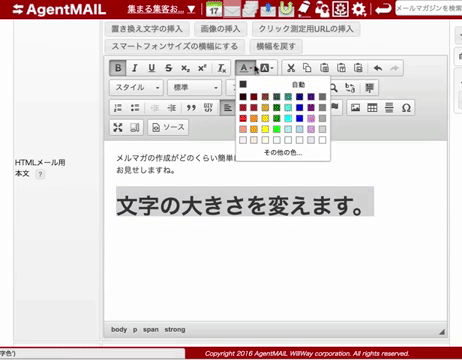
Task: Choose 自動 automatic color option
Action: (283, 84)
